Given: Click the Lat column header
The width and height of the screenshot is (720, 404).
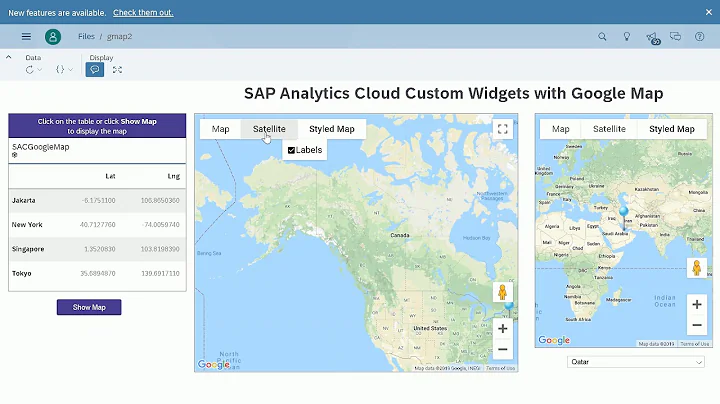Looking at the screenshot, I should point(110,176).
